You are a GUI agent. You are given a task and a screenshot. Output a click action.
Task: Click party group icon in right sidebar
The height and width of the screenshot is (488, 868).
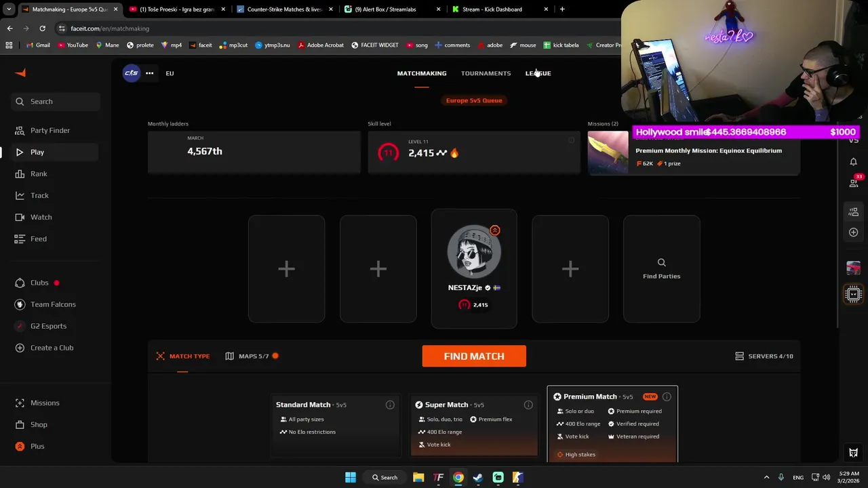[854, 212]
